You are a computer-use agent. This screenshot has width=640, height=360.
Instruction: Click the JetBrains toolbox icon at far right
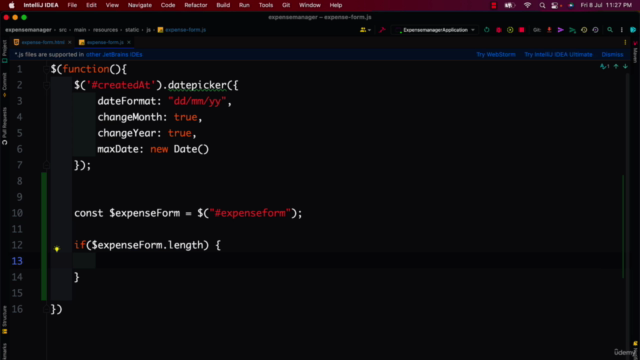tap(633, 30)
